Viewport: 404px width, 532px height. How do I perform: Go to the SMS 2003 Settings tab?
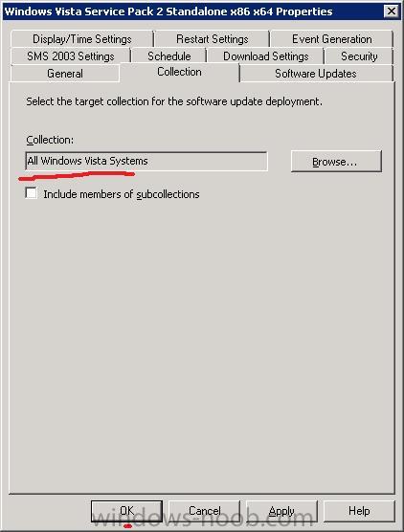(71, 56)
